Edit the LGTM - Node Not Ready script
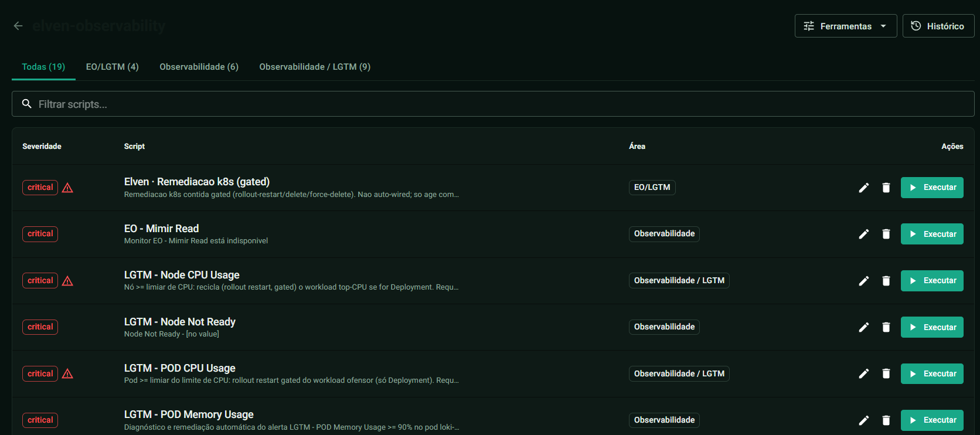 point(863,327)
